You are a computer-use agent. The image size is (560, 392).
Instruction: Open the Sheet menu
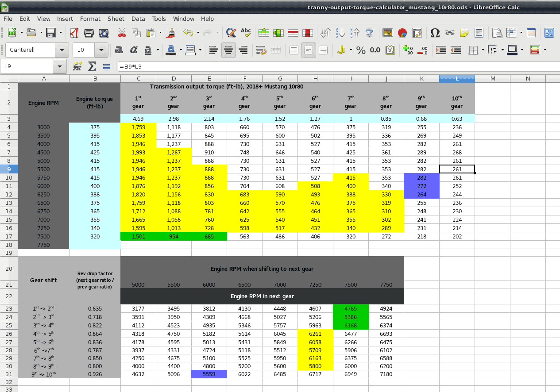tap(116, 19)
